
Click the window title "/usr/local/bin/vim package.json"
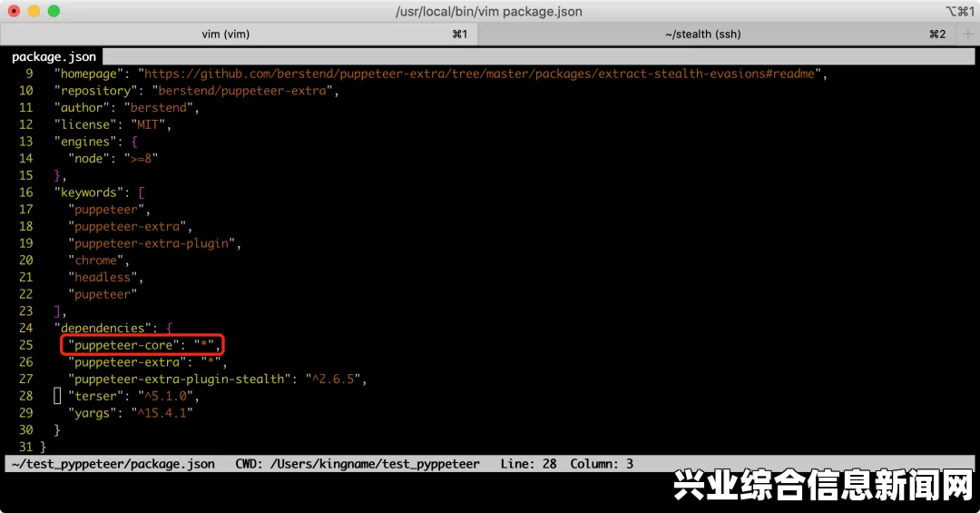(x=489, y=11)
